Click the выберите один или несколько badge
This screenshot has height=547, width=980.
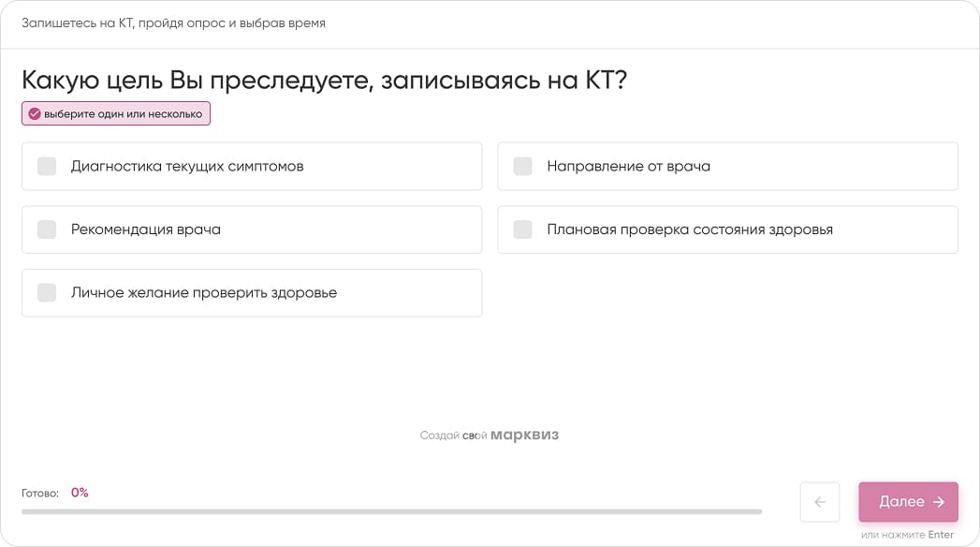point(115,113)
